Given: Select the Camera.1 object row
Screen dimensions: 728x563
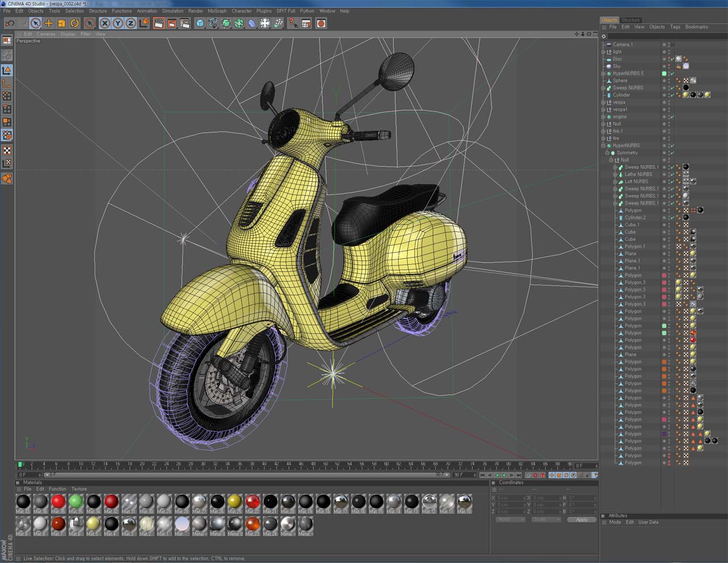Looking at the screenshot, I should pyautogui.click(x=622, y=44).
